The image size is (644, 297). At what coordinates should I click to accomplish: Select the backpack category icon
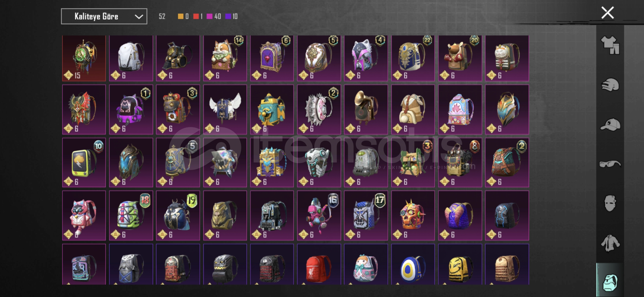click(x=610, y=282)
